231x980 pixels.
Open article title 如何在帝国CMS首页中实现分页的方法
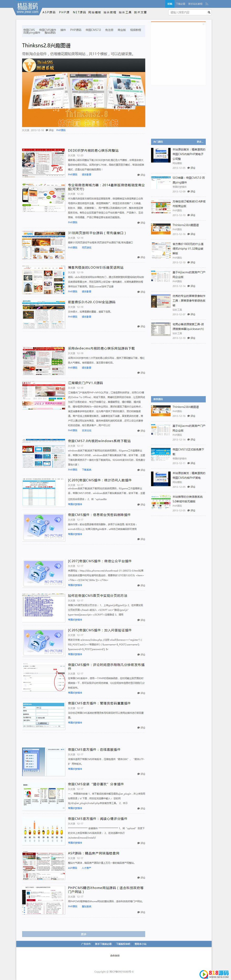click(x=98, y=596)
